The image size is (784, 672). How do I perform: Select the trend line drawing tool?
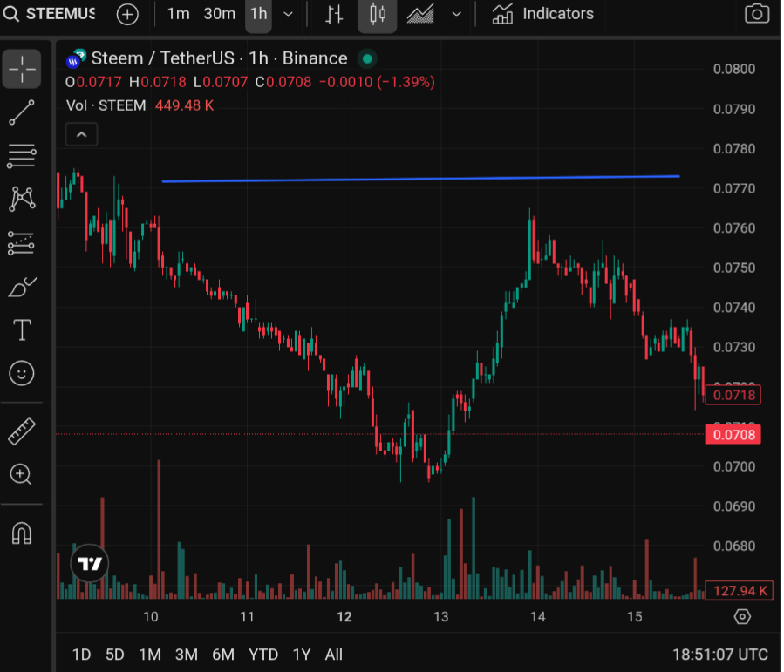tap(22, 112)
